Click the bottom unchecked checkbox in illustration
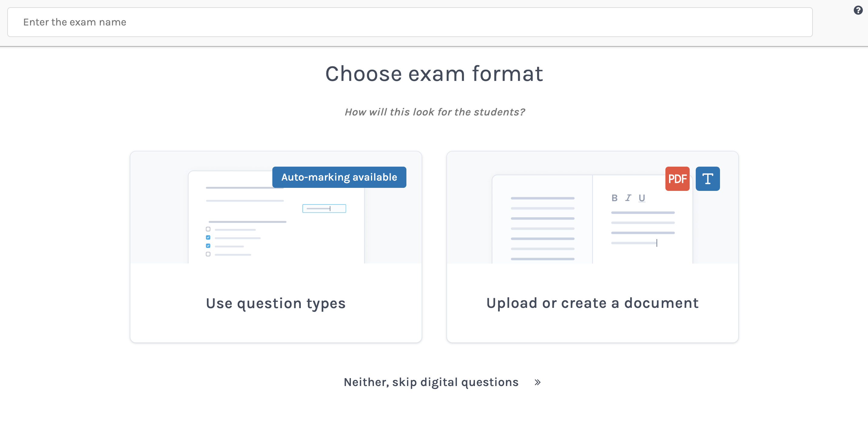The height and width of the screenshot is (426, 868). pos(208,254)
